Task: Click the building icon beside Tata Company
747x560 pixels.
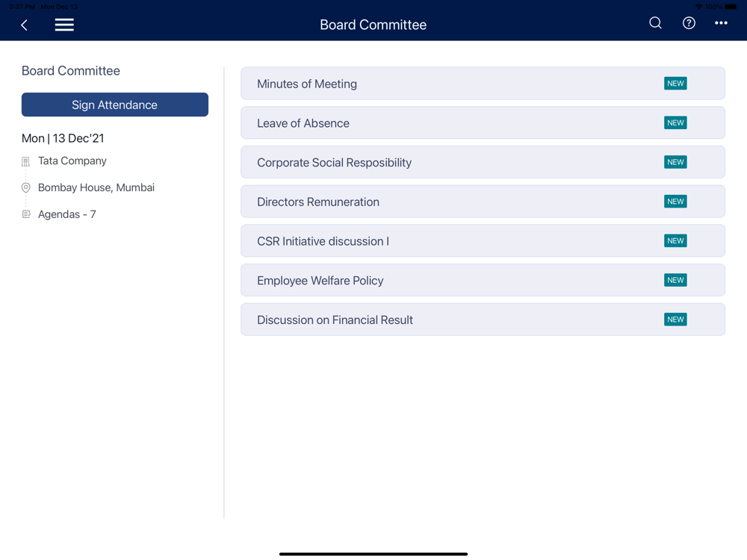Action: pos(26,161)
